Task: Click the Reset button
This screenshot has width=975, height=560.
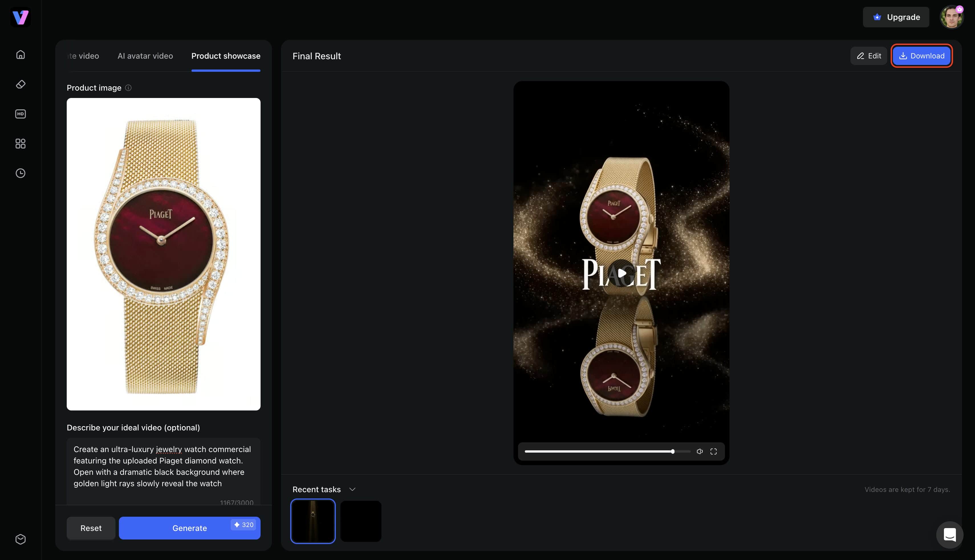Action: (91, 528)
